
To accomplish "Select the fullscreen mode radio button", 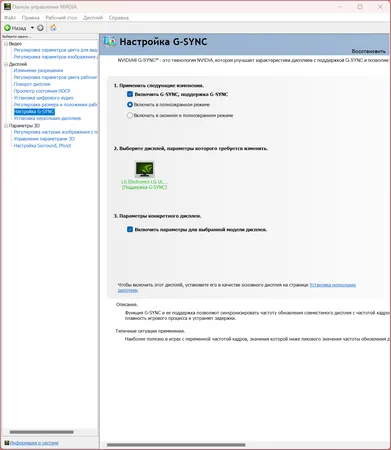I will click(130, 105).
